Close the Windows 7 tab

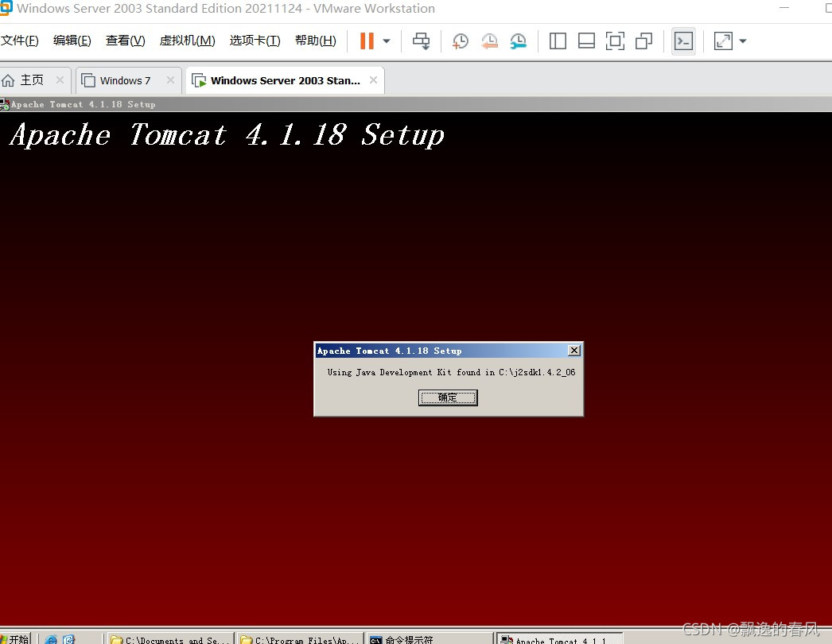pyautogui.click(x=170, y=80)
